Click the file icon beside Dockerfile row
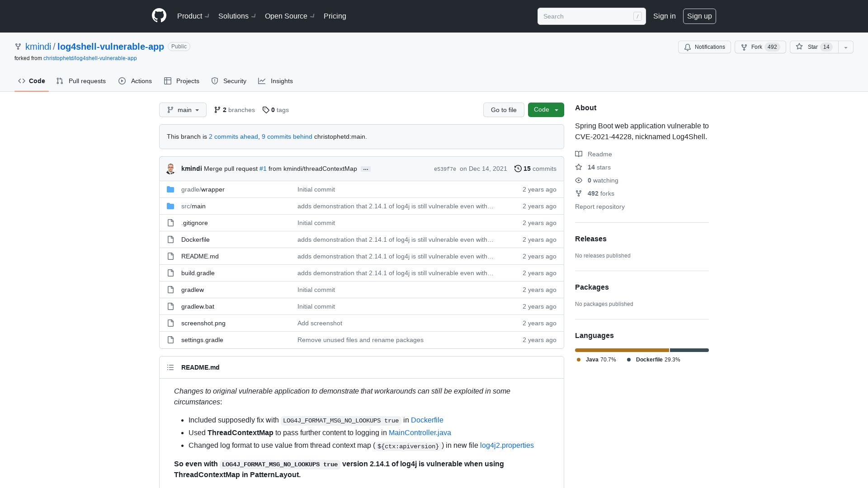Image resolution: width=868 pixels, height=488 pixels. (x=170, y=239)
